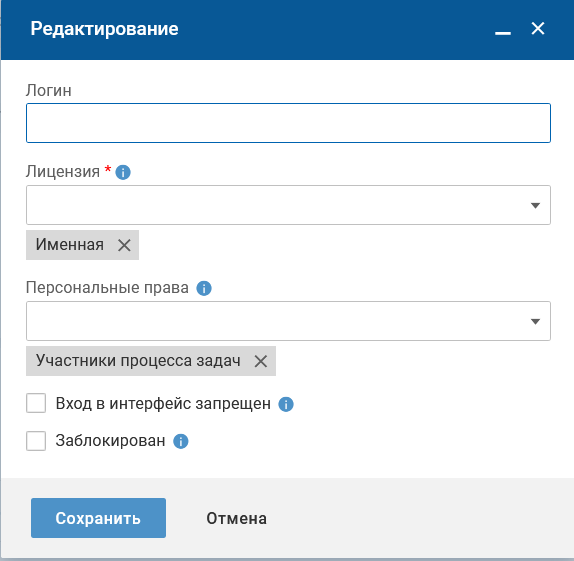This screenshot has width=574, height=561.
Task: Tick the Заблокирован checkbox
Action: 36,441
